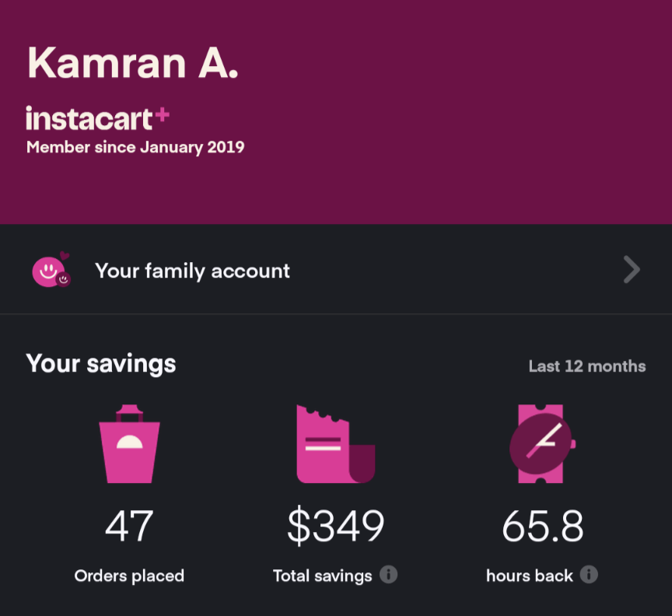The height and width of the screenshot is (616, 672).
Task: Open Your family account row
Action: click(x=336, y=270)
